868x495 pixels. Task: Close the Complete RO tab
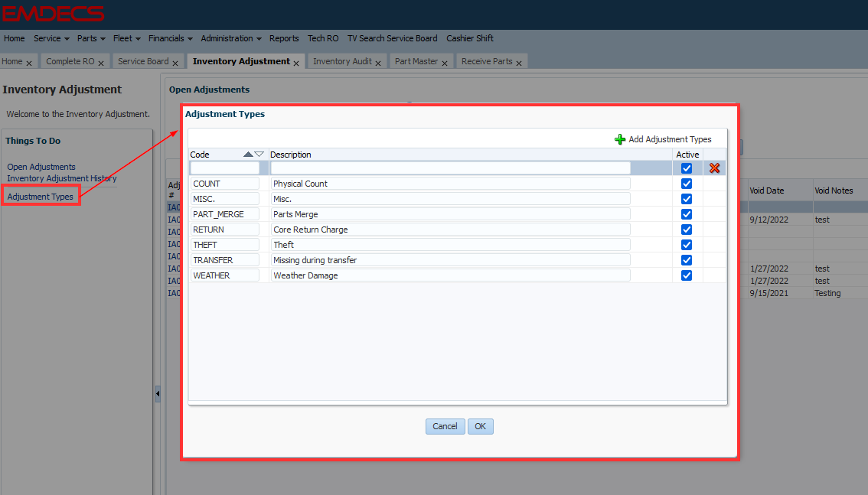click(101, 63)
